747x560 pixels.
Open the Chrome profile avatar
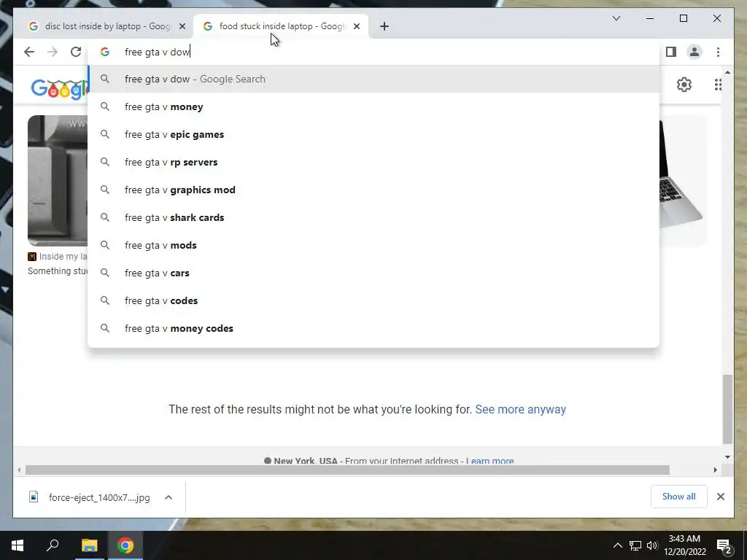694,52
